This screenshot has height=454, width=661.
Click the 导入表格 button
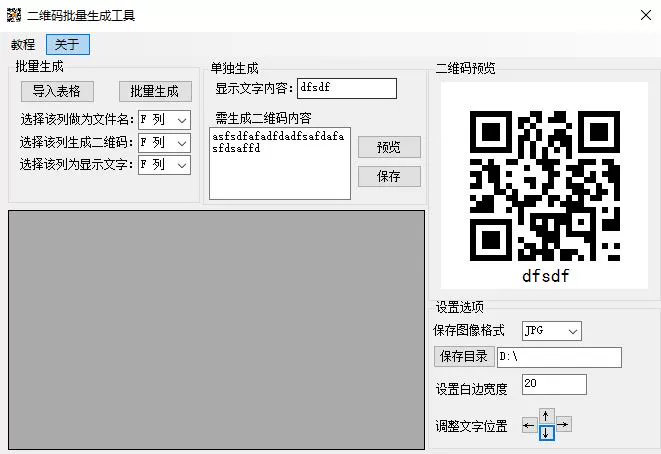57,91
